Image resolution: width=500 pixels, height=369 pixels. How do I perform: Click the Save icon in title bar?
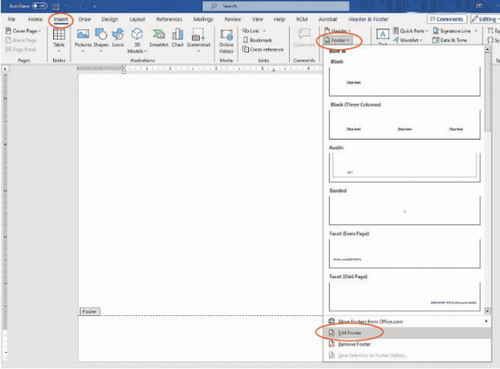pos(56,6)
